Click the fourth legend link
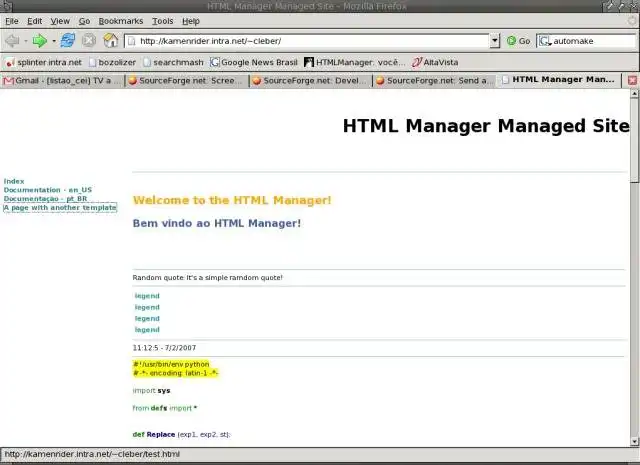Viewport: 640px width, 465px height. pos(147,329)
